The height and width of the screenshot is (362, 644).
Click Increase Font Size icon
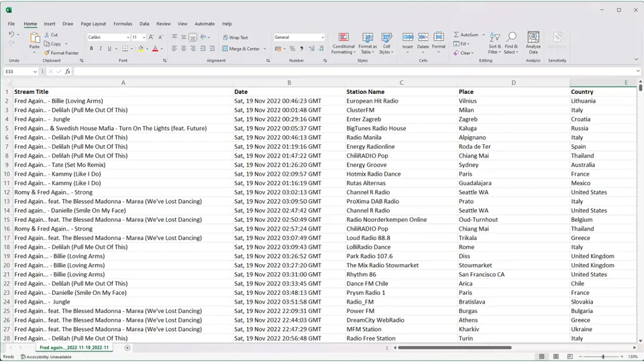151,38
